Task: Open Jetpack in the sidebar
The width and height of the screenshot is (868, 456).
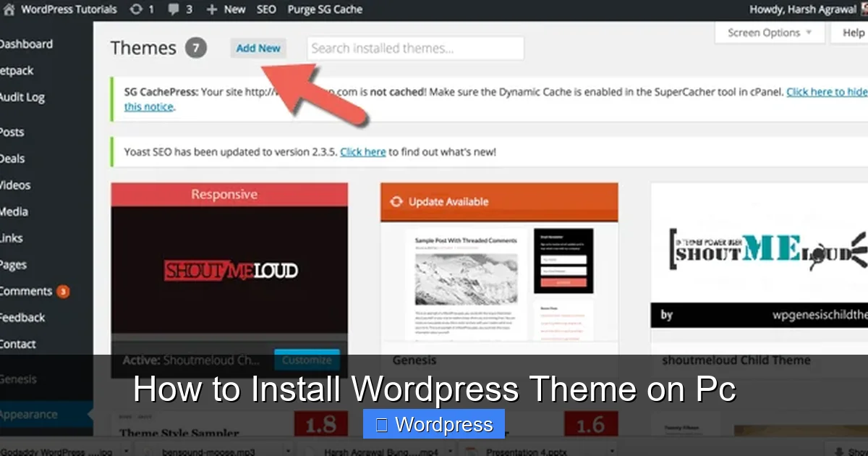Action: click(17, 71)
